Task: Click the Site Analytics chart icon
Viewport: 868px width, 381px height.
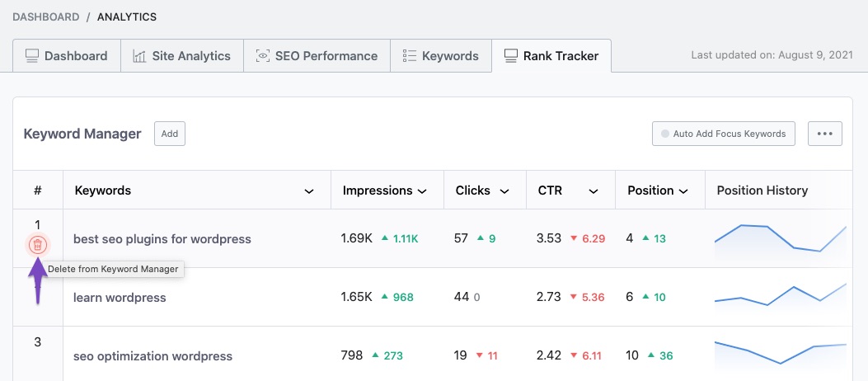Action: tap(138, 56)
